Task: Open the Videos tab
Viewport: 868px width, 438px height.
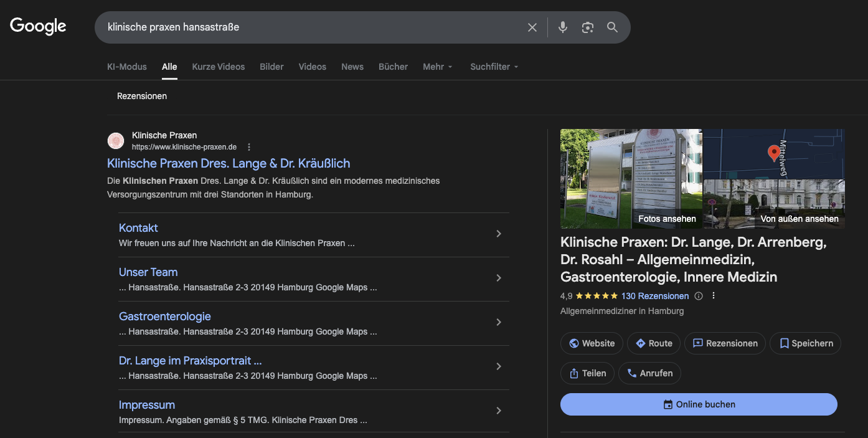Action: coord(313,67)
